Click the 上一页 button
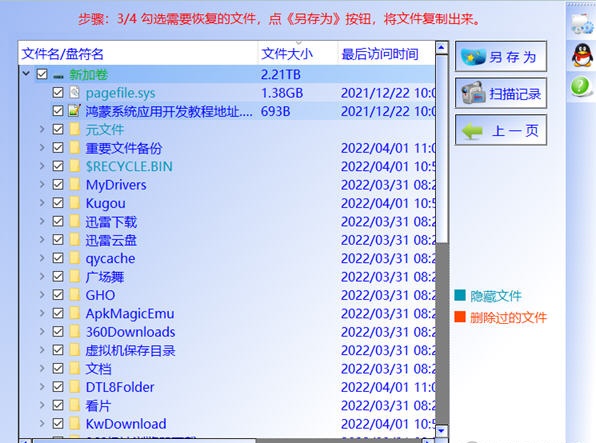Screen dimensions: 596x443 501,130
